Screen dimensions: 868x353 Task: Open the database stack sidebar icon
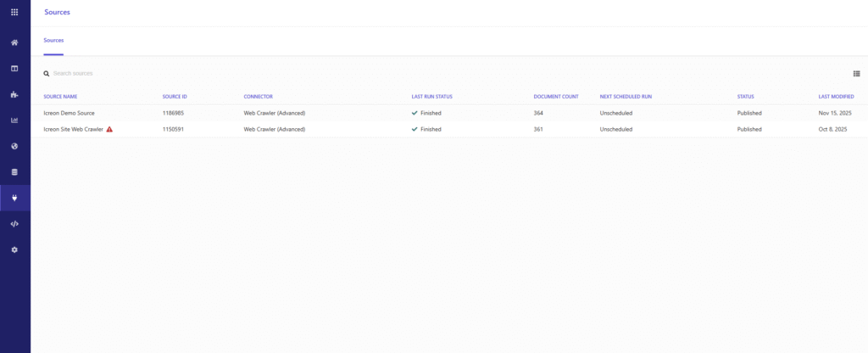click(14, 172)
